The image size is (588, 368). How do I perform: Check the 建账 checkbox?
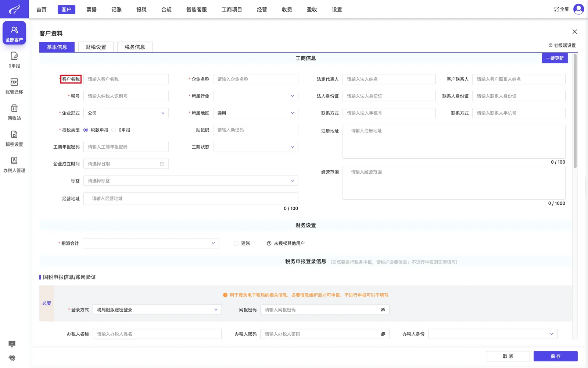(x=236, y=243)
